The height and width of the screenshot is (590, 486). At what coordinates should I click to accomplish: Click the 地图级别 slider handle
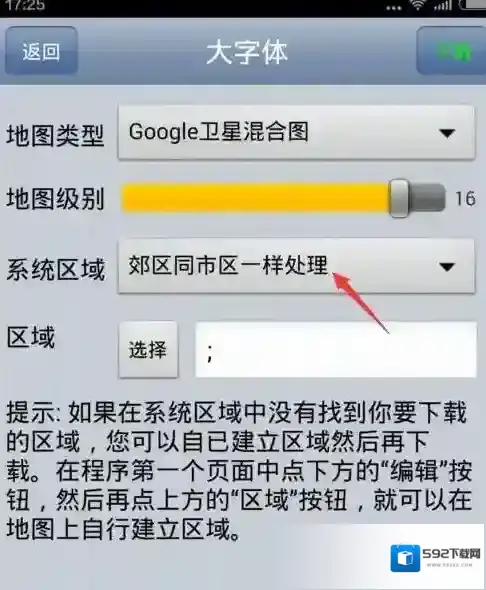399,198
